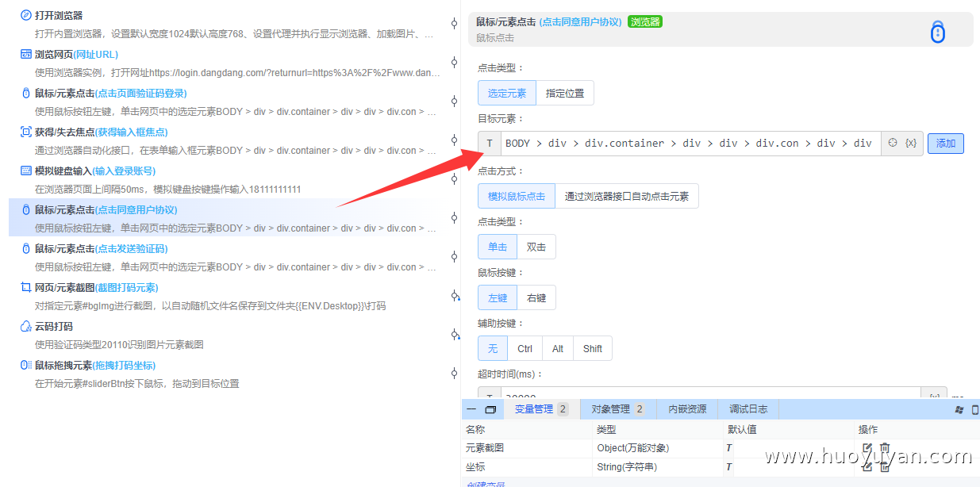980x487 pixels.
Task: Click the mobile phone icon in panel bar
Action: point(974,409)
